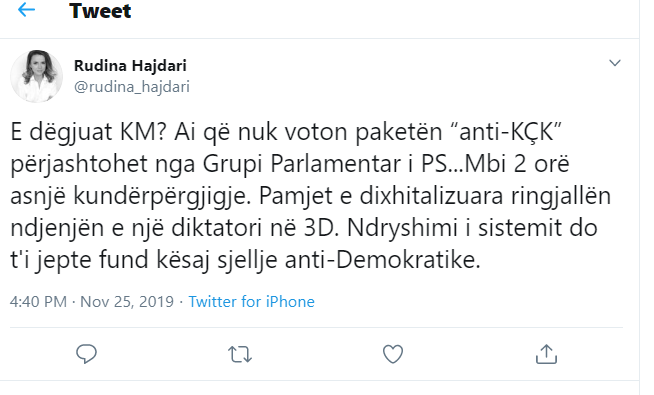Share tweet via upload arrow icon
654x395 pixels.
(x=546, y=354)
